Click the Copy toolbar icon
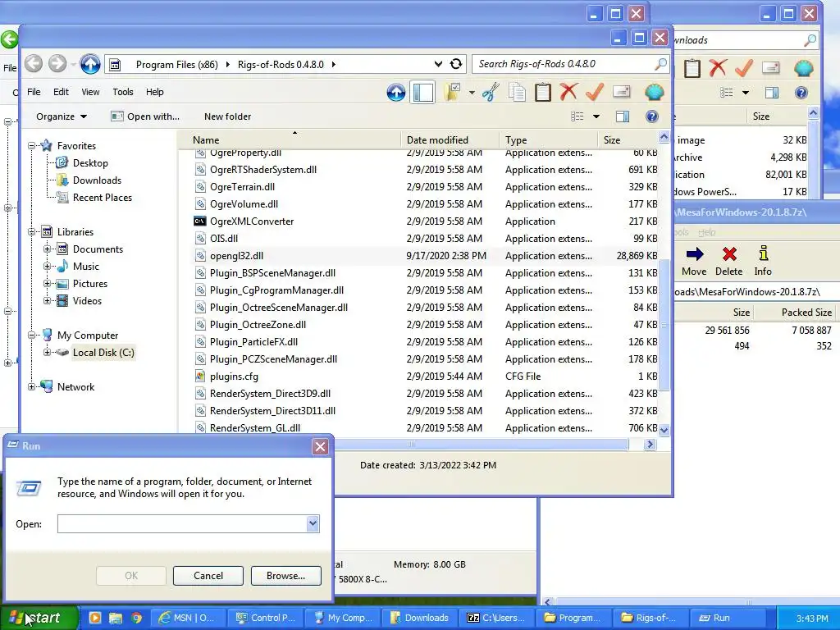The height and width of the screenshot is (630, 840). pos(517,92)
